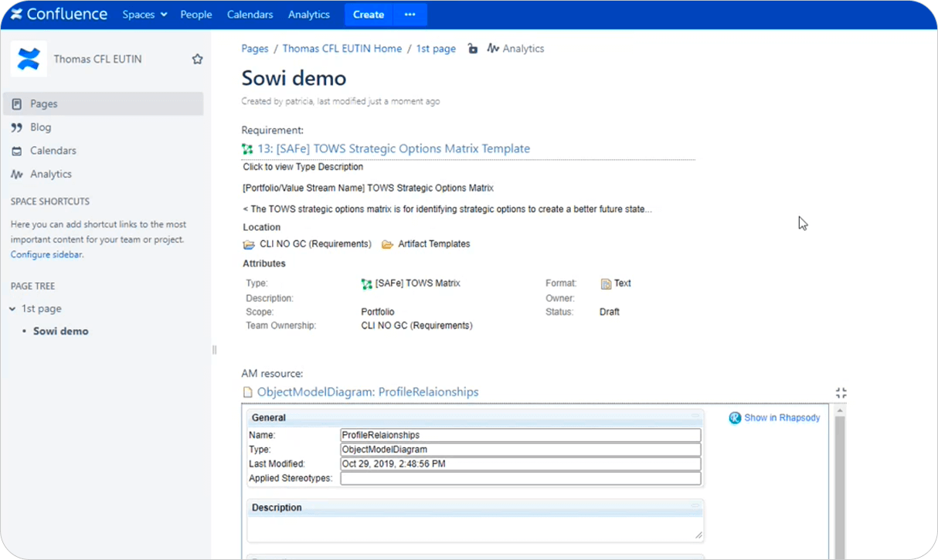
Task: Click the sidebar resize handle
Action: pos(214,350)
